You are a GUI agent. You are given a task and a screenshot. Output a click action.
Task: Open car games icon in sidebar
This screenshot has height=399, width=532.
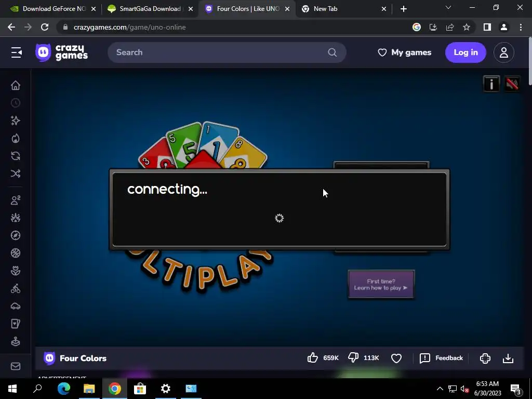16,306
